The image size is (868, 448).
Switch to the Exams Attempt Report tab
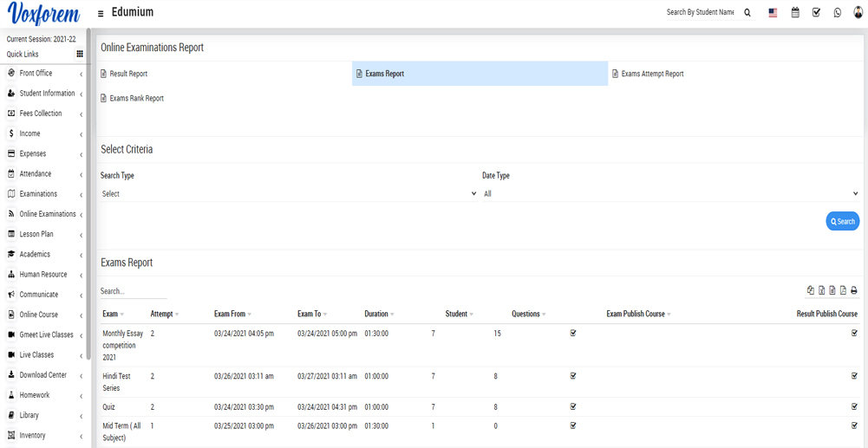click(x=652, y=74)
